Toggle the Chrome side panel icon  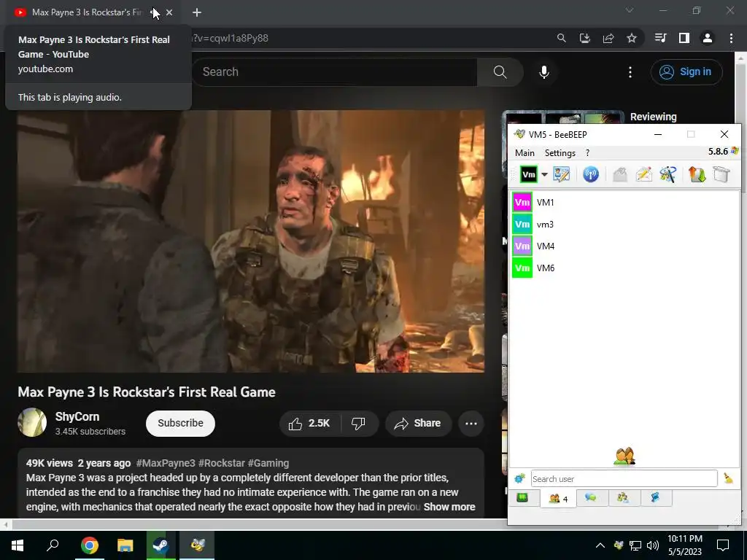684,38
